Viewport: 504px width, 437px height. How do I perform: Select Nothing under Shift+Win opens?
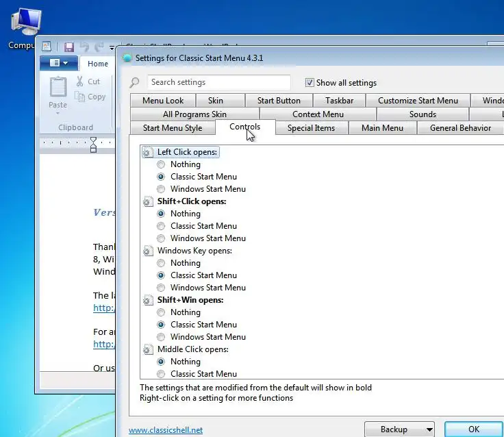tap(161, 312)
